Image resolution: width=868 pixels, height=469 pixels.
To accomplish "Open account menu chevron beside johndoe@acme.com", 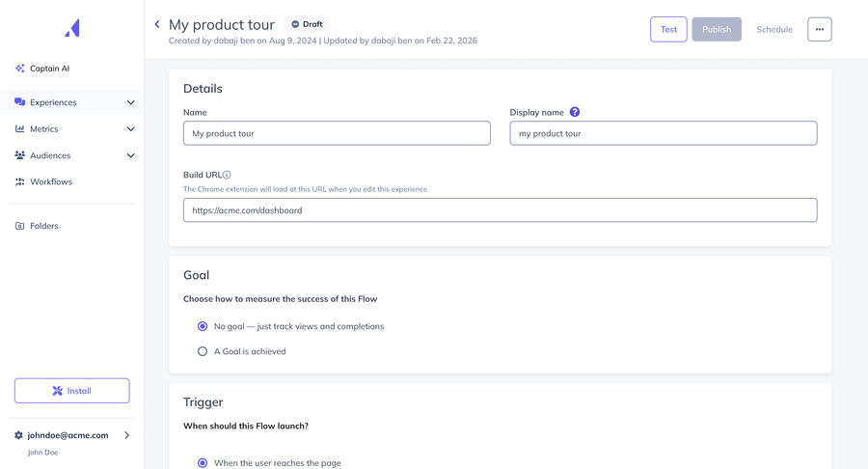I will pyautogui.click(x=126, y=435).
